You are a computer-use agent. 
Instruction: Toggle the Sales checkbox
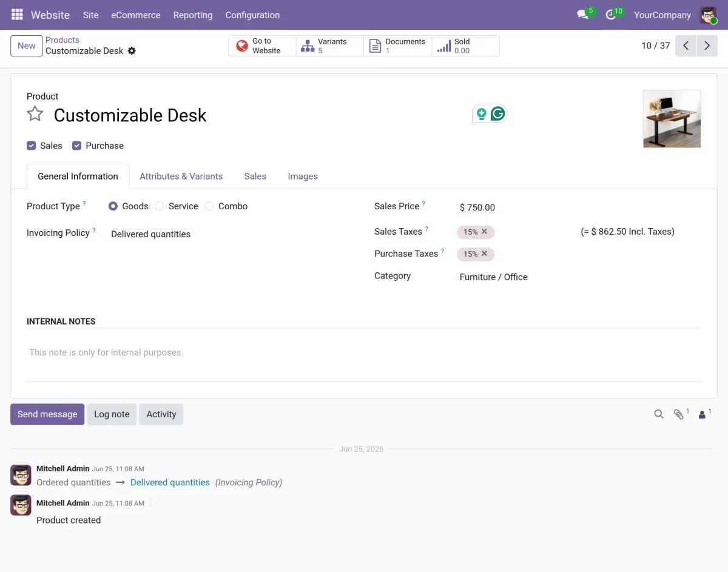pyautogui.click(x=31, y=146)
